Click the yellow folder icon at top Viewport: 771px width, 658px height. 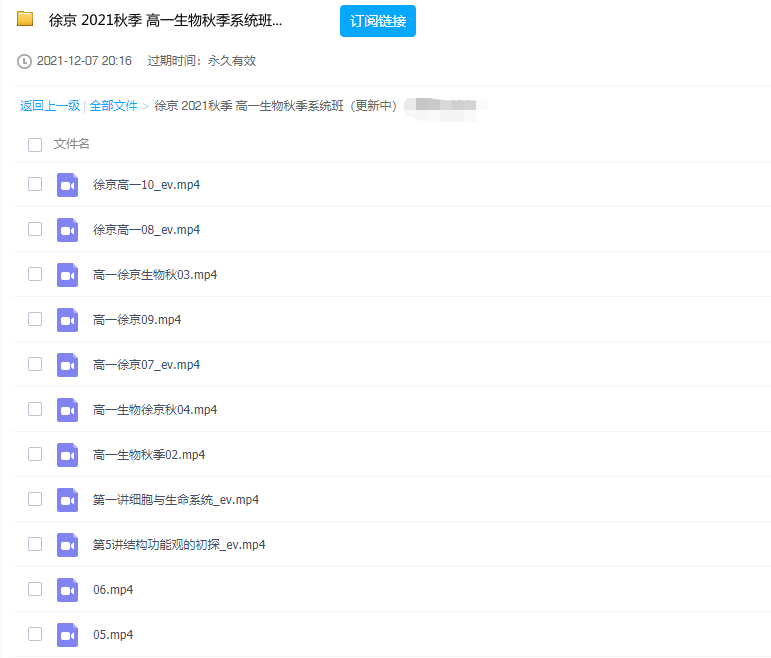pyautogui.click(x=25, y=19)
